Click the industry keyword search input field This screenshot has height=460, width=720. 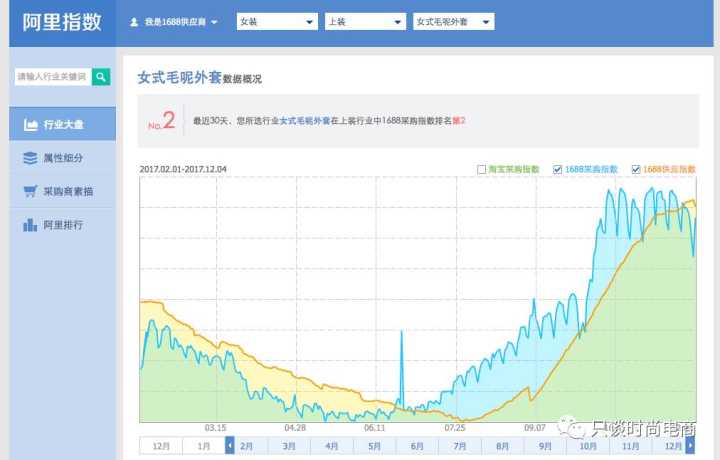point(52,77)
